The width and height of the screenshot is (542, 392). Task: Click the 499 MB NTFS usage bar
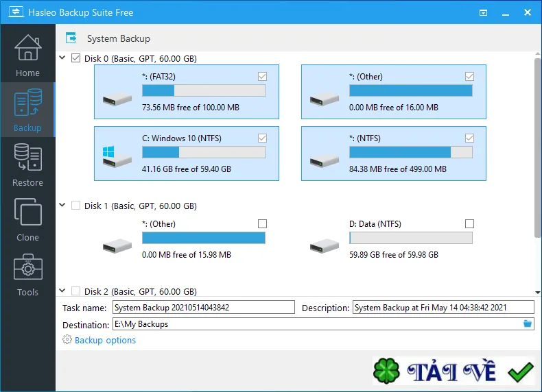[411, 152]
